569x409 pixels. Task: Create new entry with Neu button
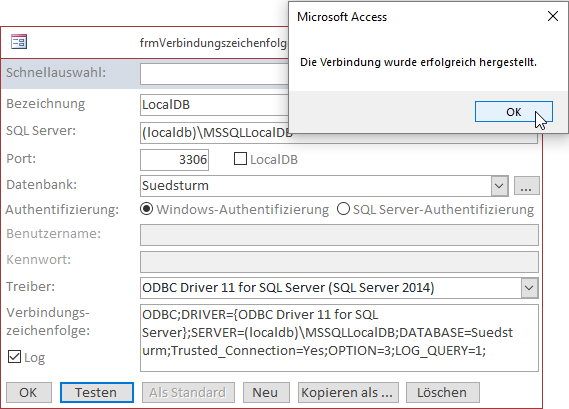pyautogui.click(x=266, y=392)
